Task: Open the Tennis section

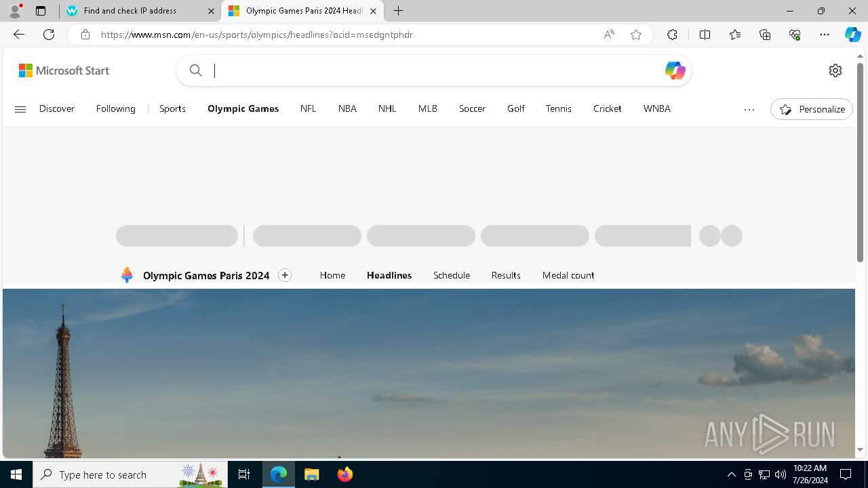Action: (x=559, y=108)
